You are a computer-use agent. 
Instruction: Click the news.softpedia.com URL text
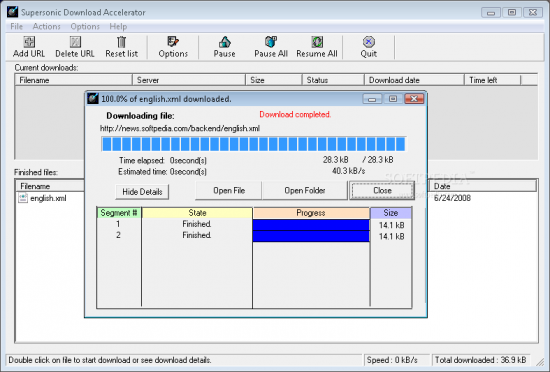tap(180, 128)
